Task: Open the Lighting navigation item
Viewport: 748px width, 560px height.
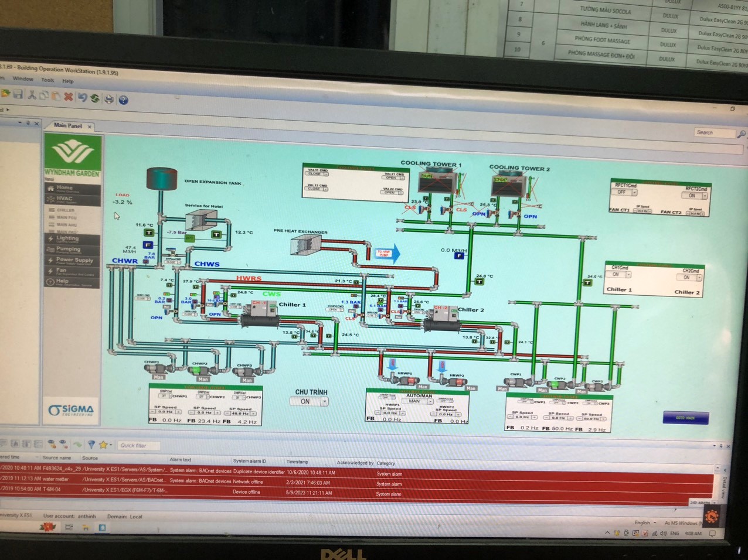Action: [72, 239]
